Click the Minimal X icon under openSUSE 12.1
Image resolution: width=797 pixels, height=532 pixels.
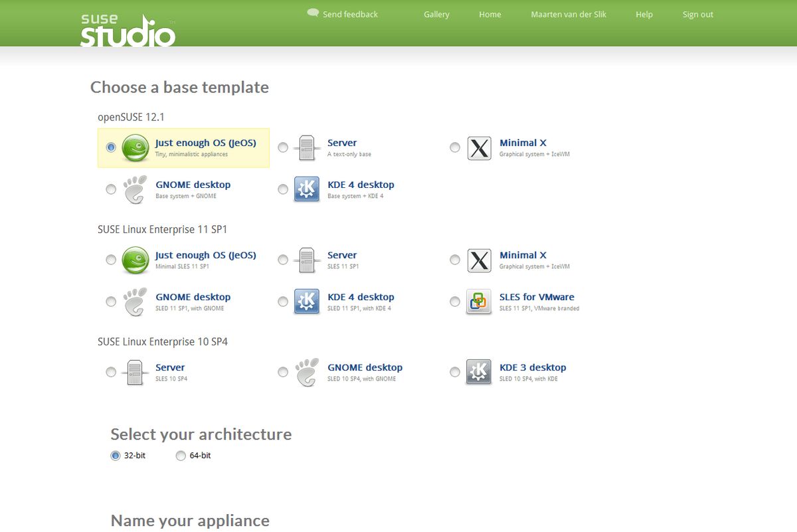point(479,147)
